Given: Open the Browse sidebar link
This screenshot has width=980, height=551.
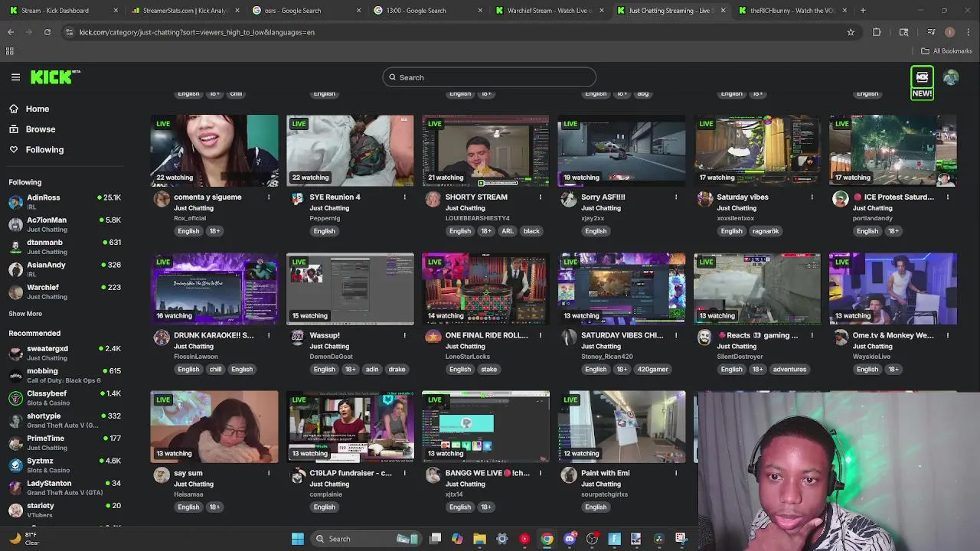Looking at the screenshot, I should (32, 129).
